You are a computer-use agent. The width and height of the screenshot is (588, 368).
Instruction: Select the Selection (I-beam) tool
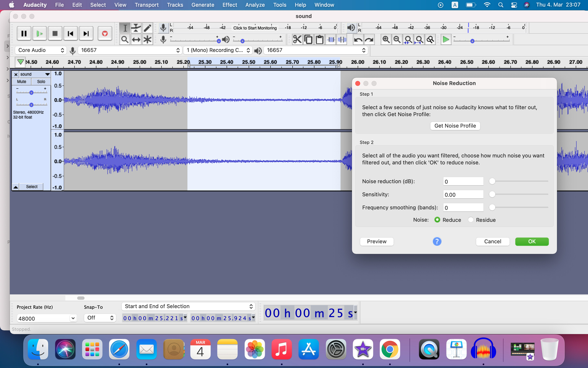point(125,28)
